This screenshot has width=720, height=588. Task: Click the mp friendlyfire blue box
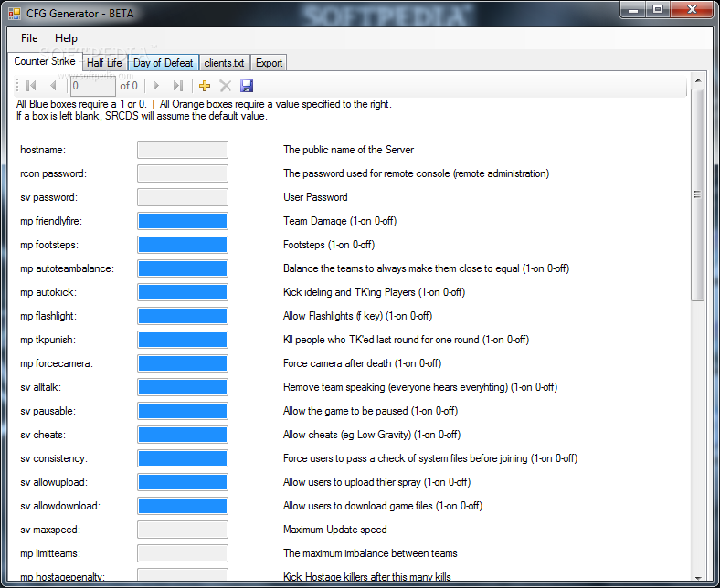(x=183, y=221)
